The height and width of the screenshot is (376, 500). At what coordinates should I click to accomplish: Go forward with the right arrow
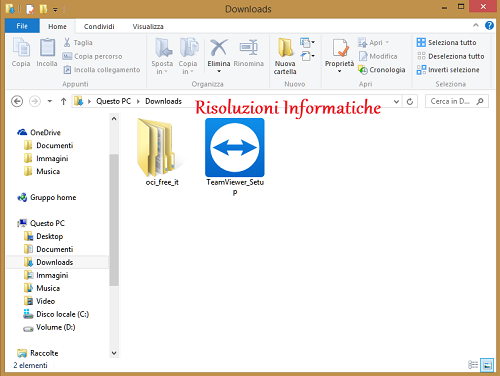(35, 101)
